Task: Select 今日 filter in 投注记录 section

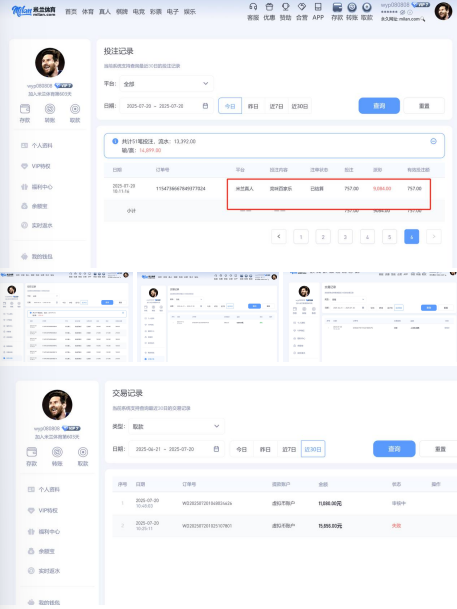Action: pyautogui.click(x=230, y=106)
